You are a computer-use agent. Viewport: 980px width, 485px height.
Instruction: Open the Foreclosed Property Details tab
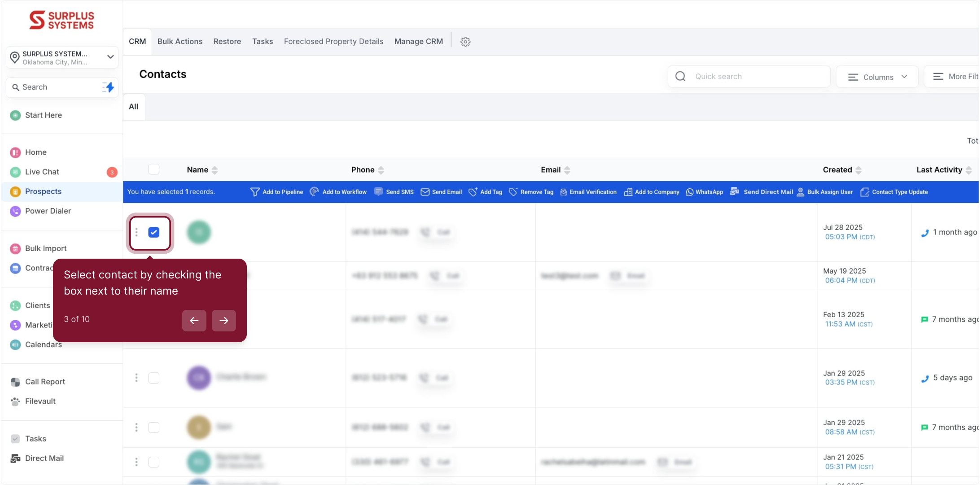[x=333, y=41]
